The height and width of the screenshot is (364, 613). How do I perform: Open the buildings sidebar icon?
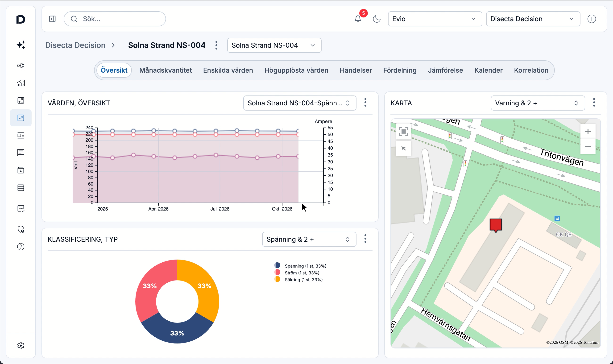(x=21, y=83)
